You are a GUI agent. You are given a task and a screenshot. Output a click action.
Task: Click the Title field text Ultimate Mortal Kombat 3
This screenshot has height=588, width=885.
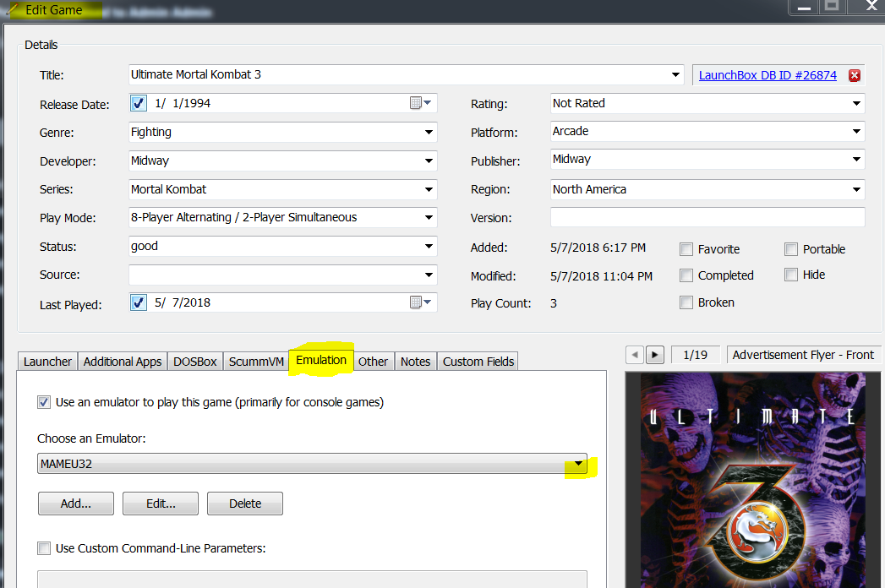(196, 74)
